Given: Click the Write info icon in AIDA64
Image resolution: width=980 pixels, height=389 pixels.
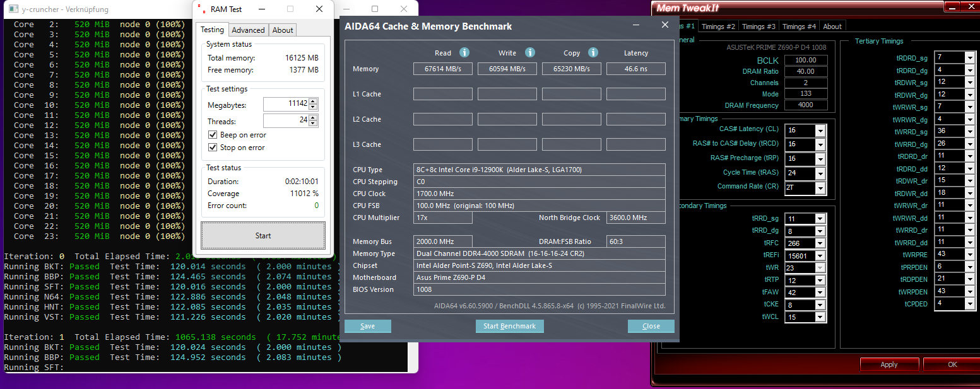Looking at the screenshot, I should click(x=529, y=52).
